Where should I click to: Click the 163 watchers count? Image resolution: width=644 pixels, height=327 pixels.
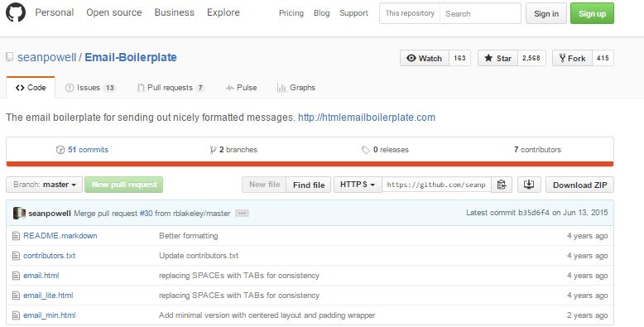pos(460,58)
